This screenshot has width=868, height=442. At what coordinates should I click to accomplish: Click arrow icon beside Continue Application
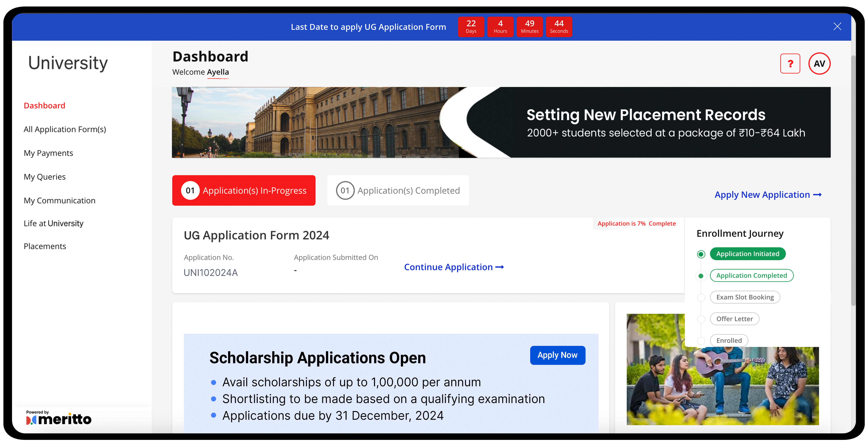pos(500,267)
